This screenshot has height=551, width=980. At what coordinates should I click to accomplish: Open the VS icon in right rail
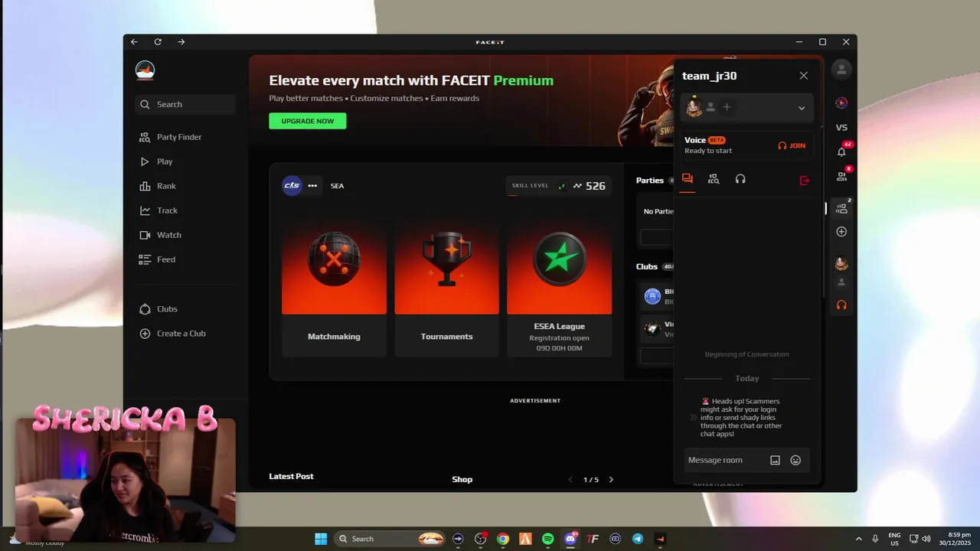click(841, 128)
